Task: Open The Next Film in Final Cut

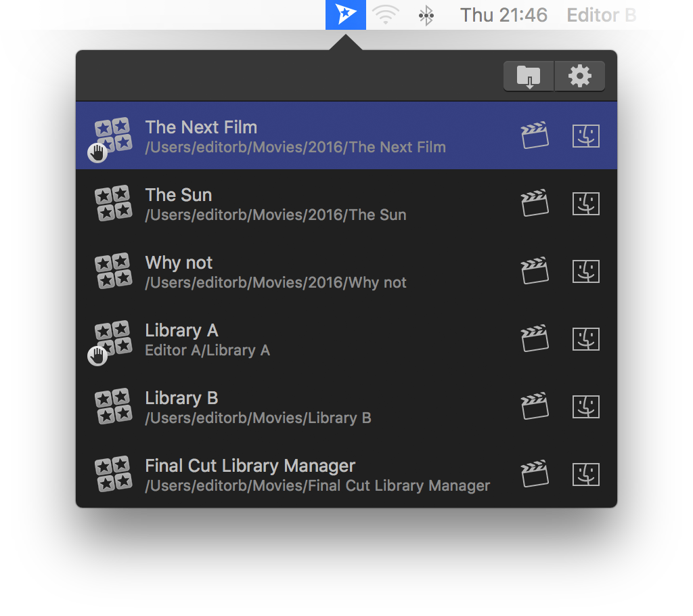Action: tap(535, 135)
